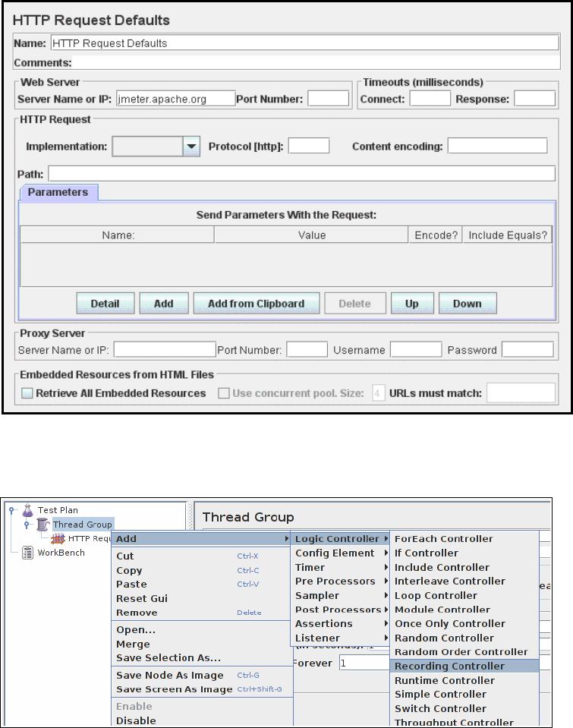Select Include Controller menu entry
The width and height of the screenshot is (573, 728).
click(x=464, y=567)
